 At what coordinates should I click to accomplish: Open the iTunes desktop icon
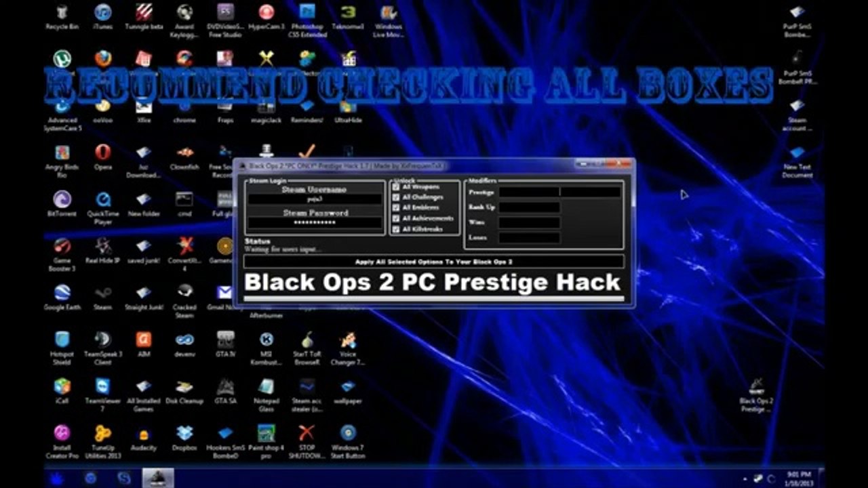103,18
